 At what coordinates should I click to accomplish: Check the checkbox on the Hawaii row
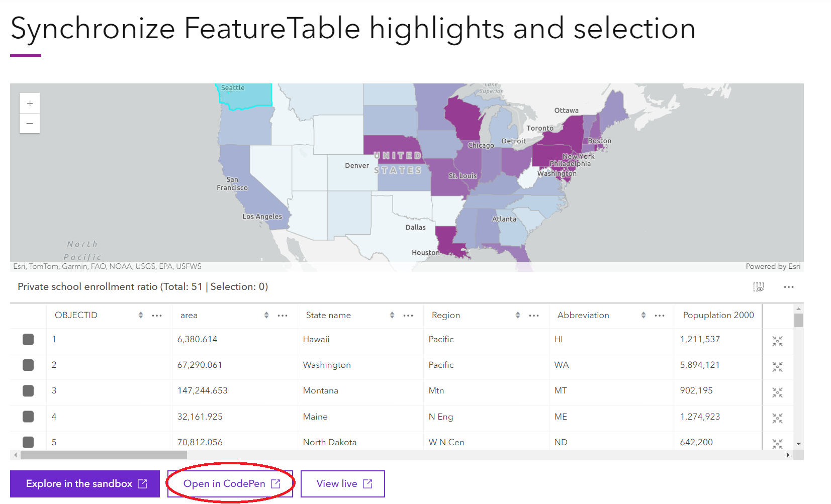click(x=28, y=339)
